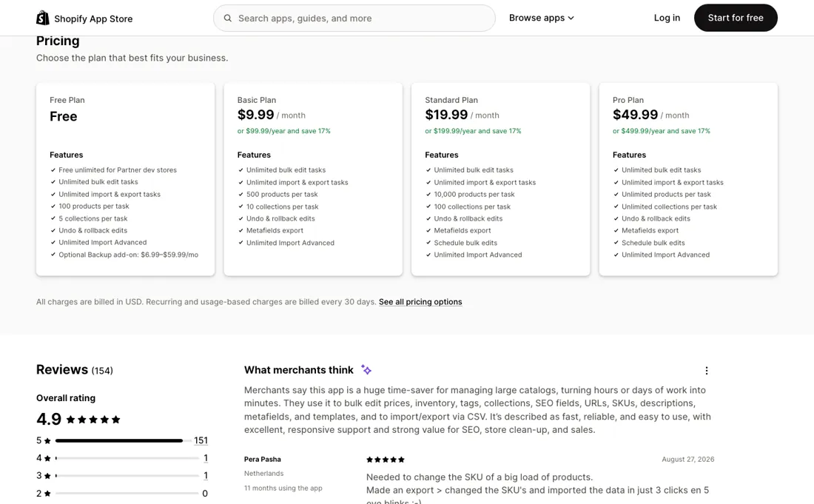The height and width of the screenshot is (504, 814).
Task: Click '10,000 products per task' in Standard Plan
Action: [474, 195]
